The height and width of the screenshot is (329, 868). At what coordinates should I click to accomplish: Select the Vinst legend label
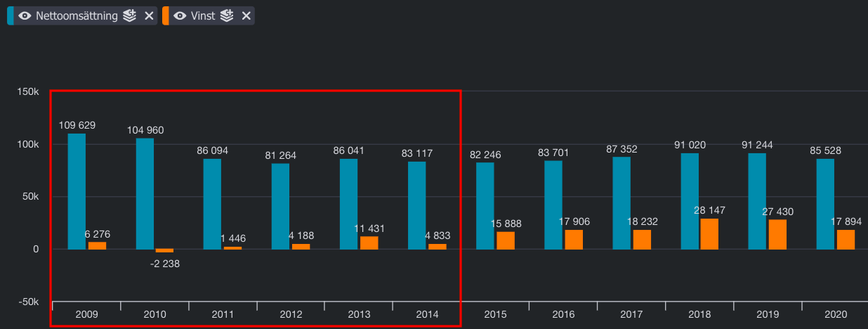click(203, 15)
